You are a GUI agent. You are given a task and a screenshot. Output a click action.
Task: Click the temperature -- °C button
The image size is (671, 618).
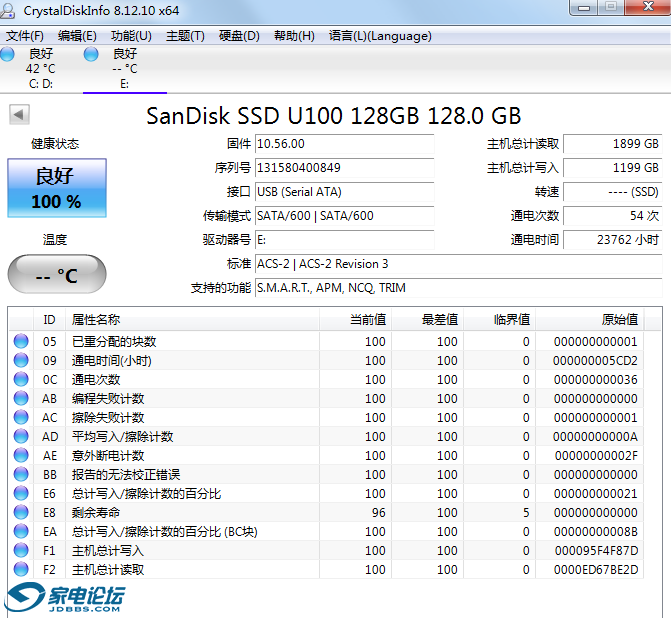[57, 274]
